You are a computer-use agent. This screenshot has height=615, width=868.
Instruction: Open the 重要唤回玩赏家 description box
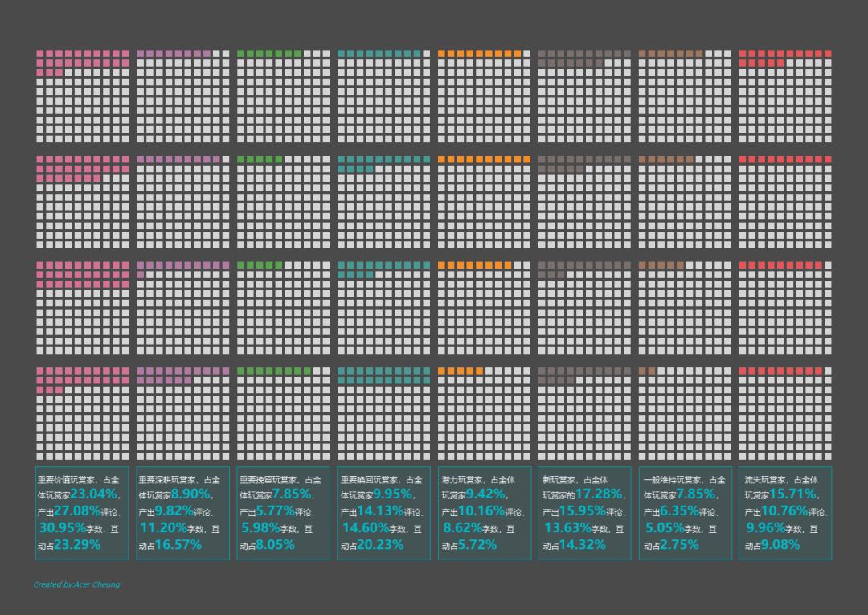tap(383, 513)
